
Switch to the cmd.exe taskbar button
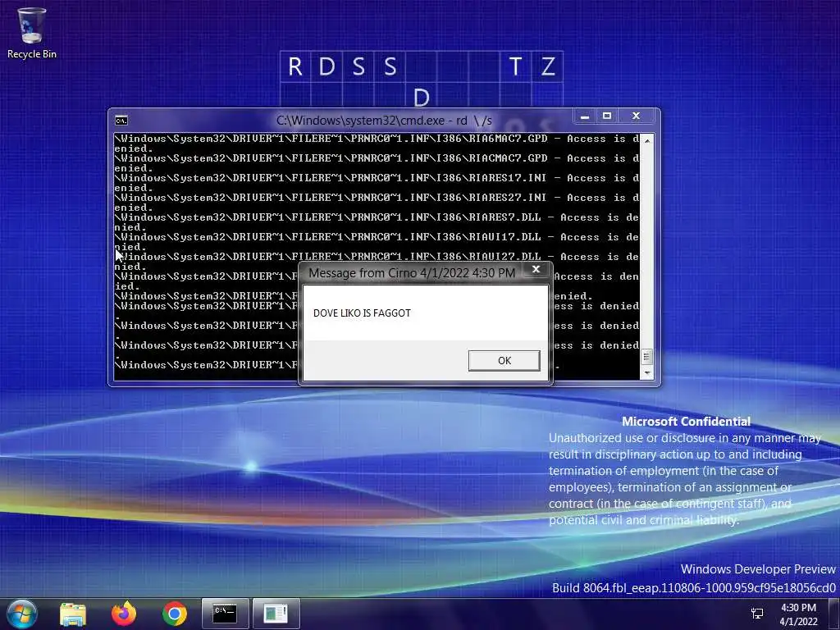click(x=225, y=614)
